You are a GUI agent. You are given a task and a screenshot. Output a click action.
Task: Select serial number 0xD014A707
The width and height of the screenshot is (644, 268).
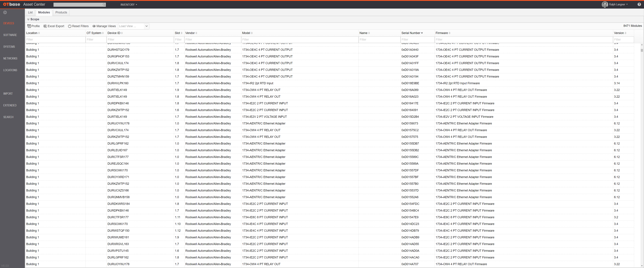click(410, 264)
